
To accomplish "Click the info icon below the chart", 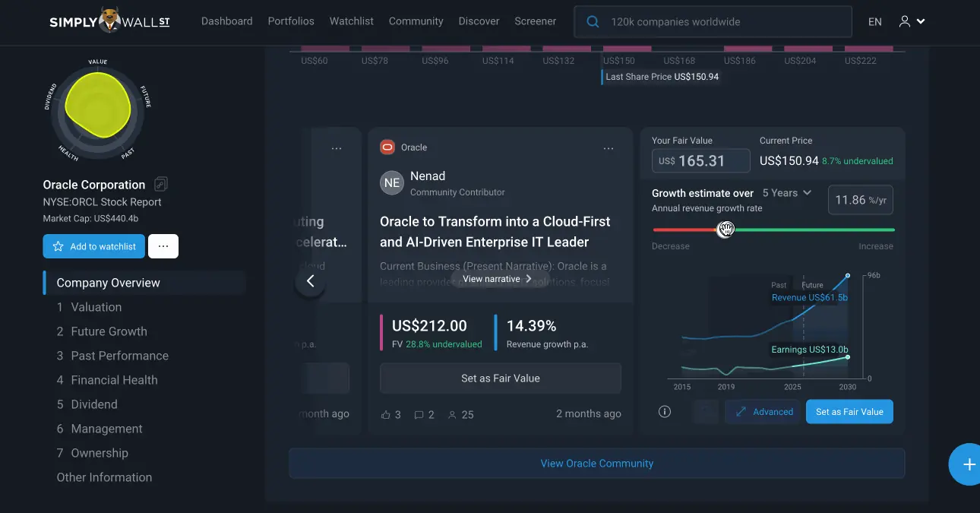I will [x=665, y=412].
